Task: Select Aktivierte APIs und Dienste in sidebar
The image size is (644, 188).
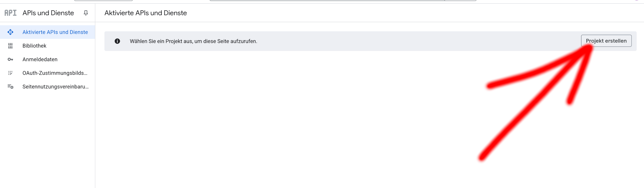Action: click(x=55, y=32)
